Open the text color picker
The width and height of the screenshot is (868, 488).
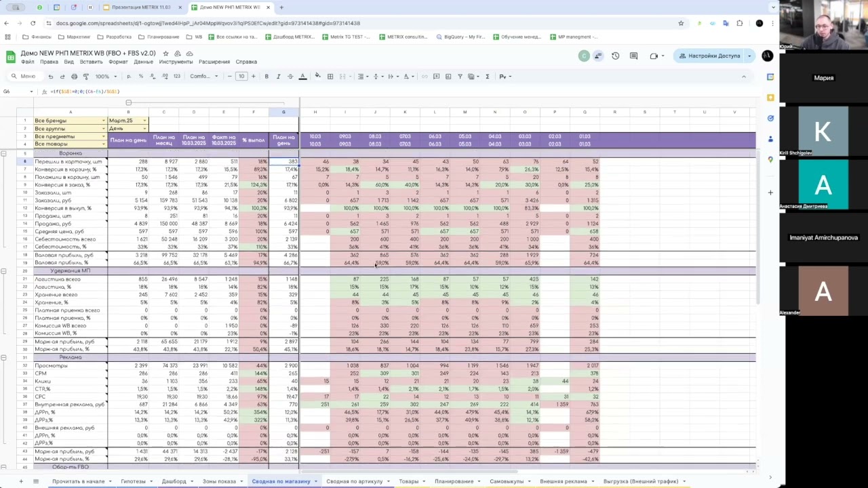coord(302,77)
